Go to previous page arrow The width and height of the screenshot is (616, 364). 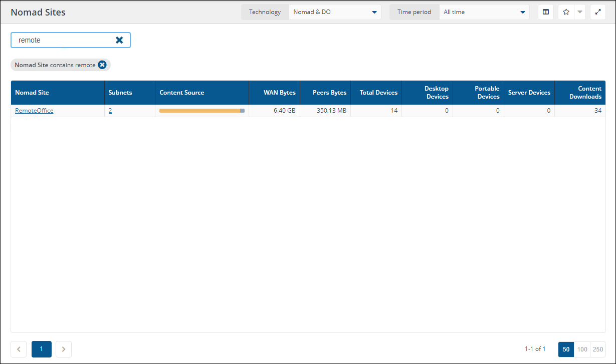click(19, 349)
